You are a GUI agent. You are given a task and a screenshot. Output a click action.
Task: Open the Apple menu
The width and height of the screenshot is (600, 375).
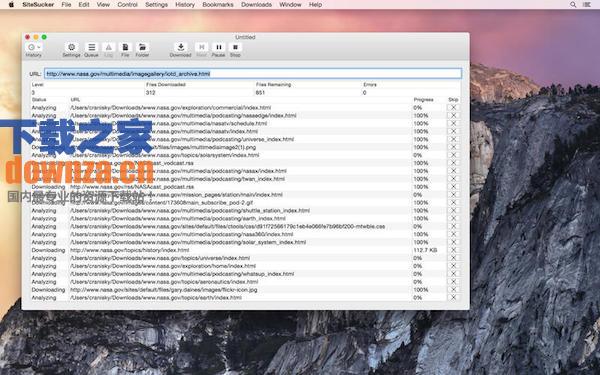[11, 5]
